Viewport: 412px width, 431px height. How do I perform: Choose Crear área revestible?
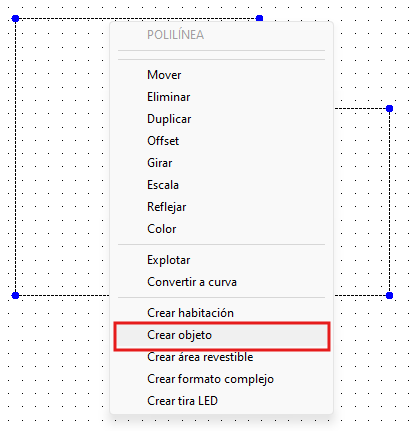pos(221,357)
